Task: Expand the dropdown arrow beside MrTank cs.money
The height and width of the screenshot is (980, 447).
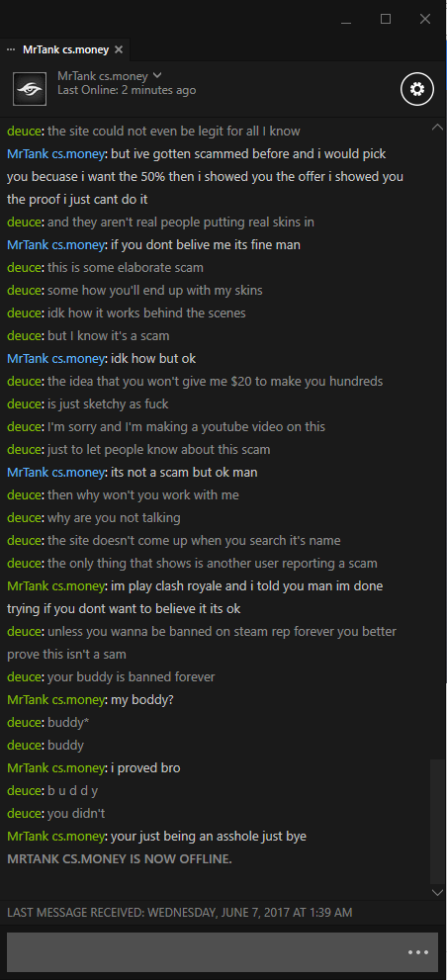Action: click(157, 75)
